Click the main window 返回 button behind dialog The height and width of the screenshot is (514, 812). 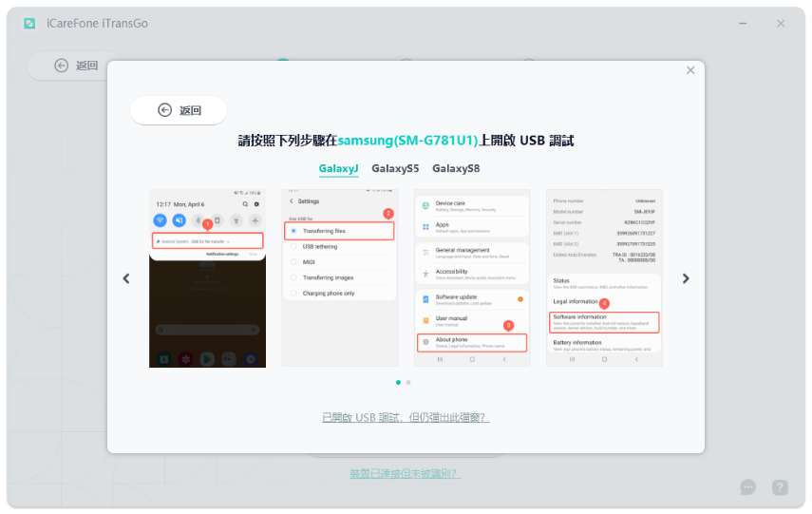[76, 66]
